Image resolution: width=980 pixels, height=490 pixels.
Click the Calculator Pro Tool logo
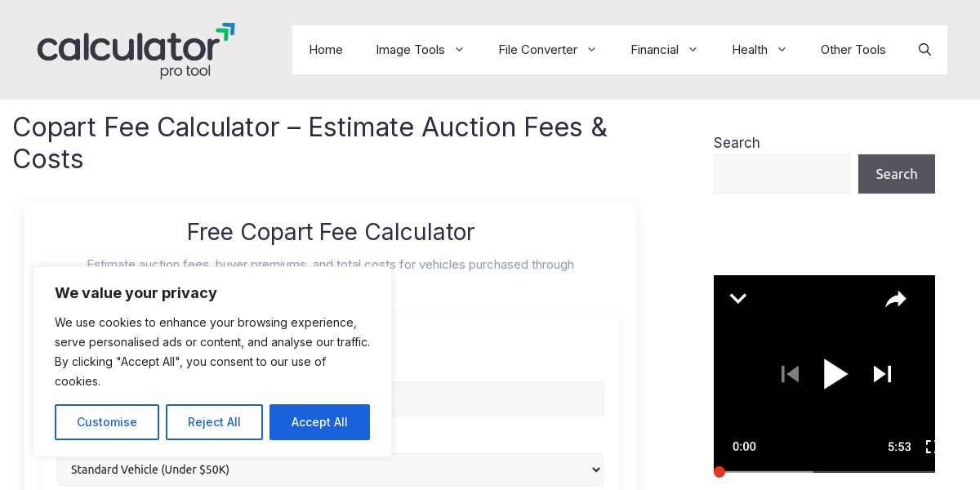[136, 51]
